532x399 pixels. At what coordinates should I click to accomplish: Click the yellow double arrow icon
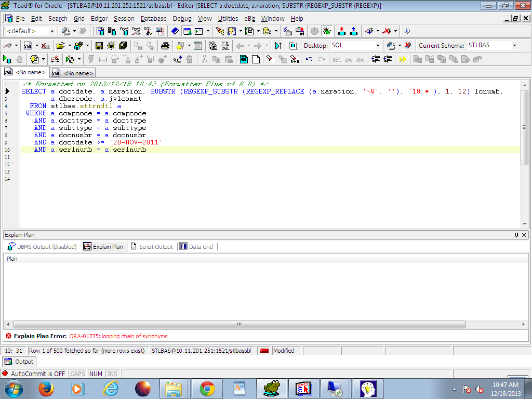[x=403, y=59]
